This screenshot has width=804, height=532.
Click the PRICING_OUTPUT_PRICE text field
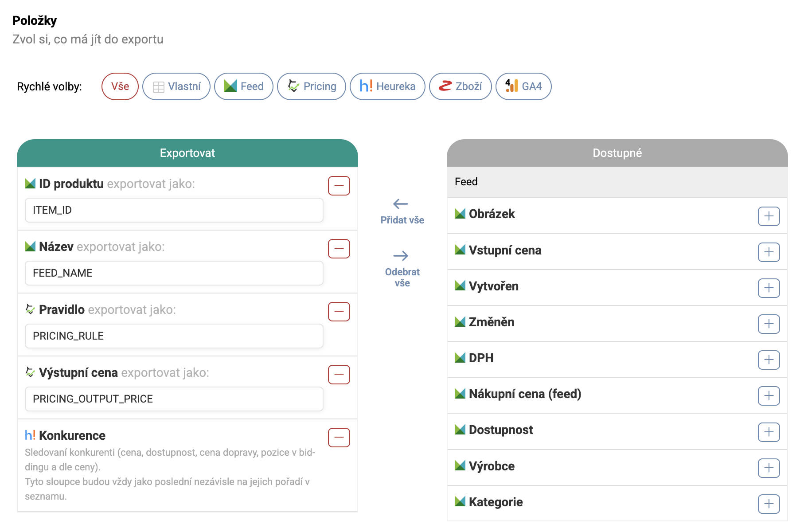(x=174, y=399)
